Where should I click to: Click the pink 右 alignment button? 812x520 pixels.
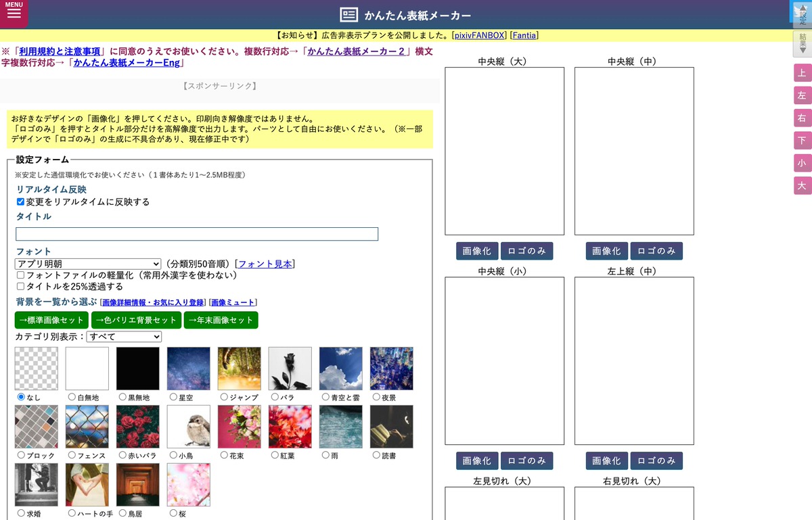coord(803,118)
